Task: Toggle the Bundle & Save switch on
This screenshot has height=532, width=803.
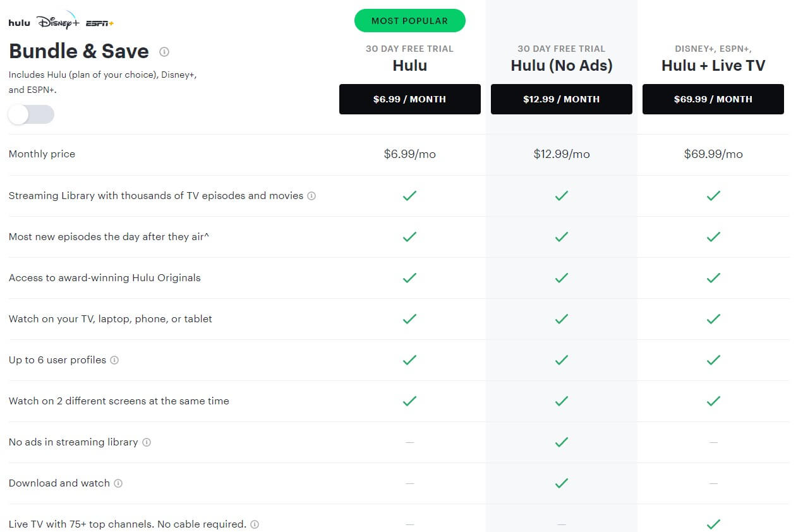Action: pyautogui.click(x=31, y=114)
